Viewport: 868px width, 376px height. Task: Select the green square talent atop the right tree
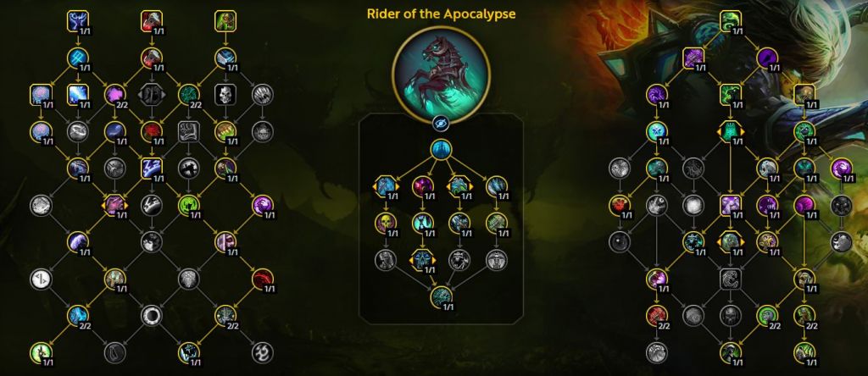tap(730, 21)
